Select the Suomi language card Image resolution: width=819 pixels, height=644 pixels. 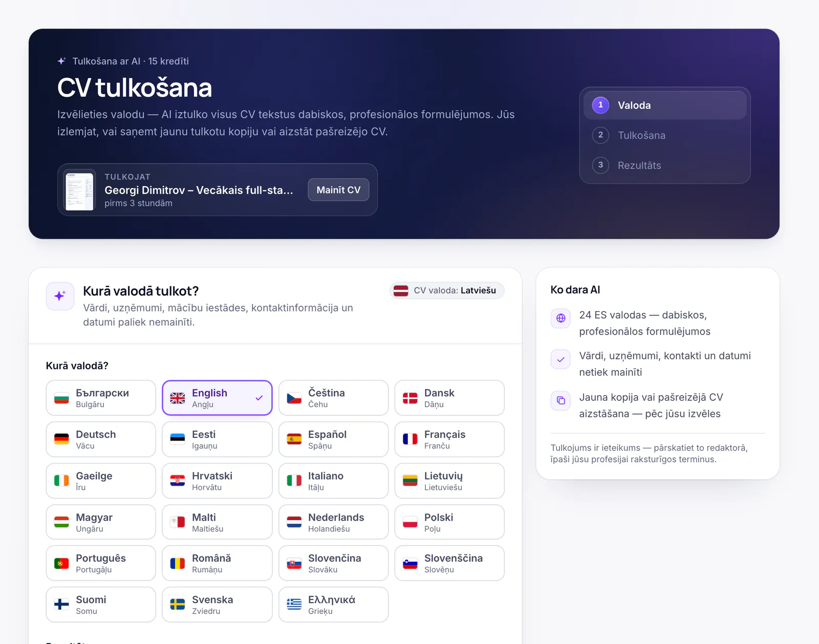[101, 605]
